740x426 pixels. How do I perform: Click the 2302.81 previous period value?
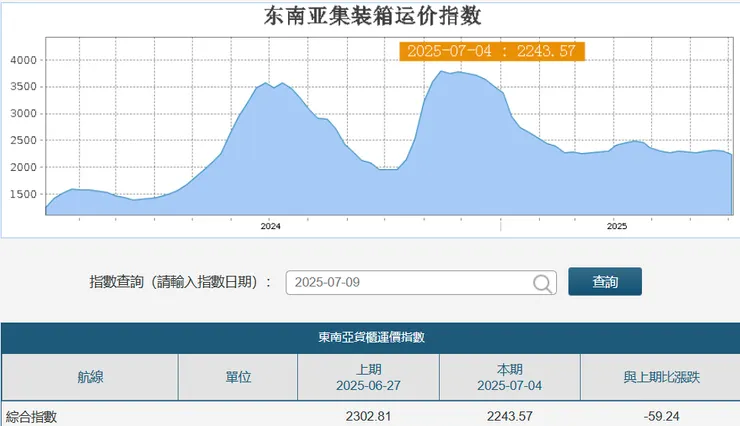[368, 416]
